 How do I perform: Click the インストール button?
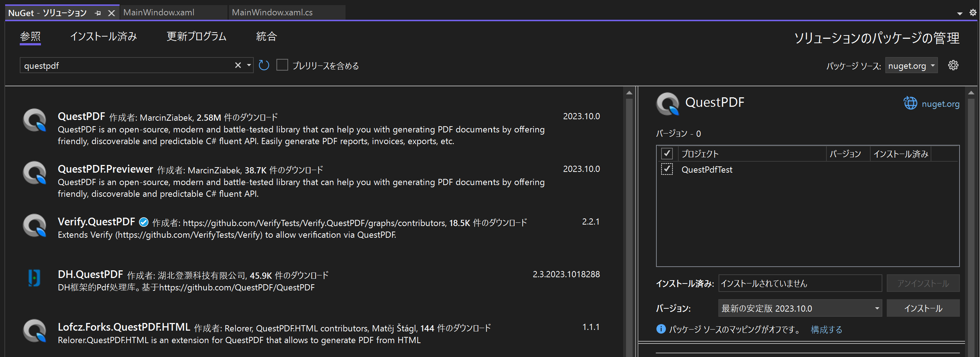(923, 308)
